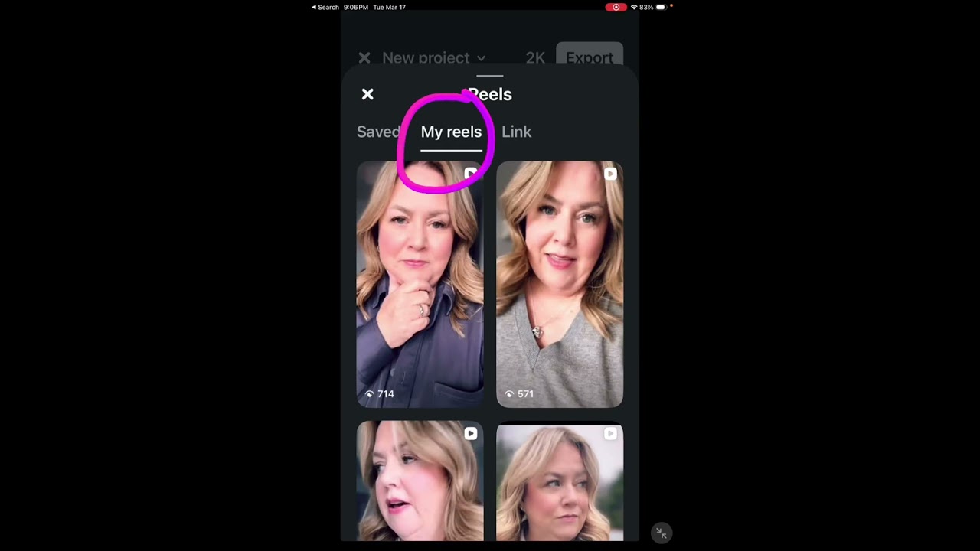Open the reel with 714 views
The height and width of the screenshot is (551, 980).
pyautogui.click(x=420, y=284)
